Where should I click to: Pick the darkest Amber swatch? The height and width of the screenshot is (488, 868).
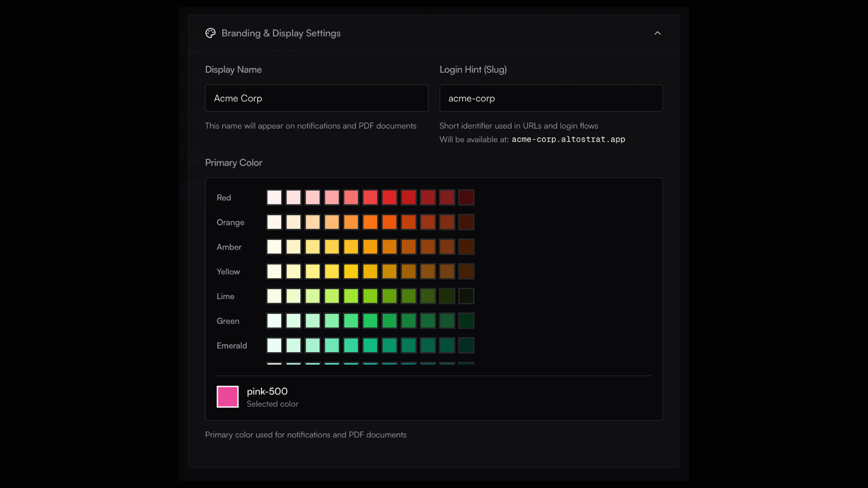[466, 247]
